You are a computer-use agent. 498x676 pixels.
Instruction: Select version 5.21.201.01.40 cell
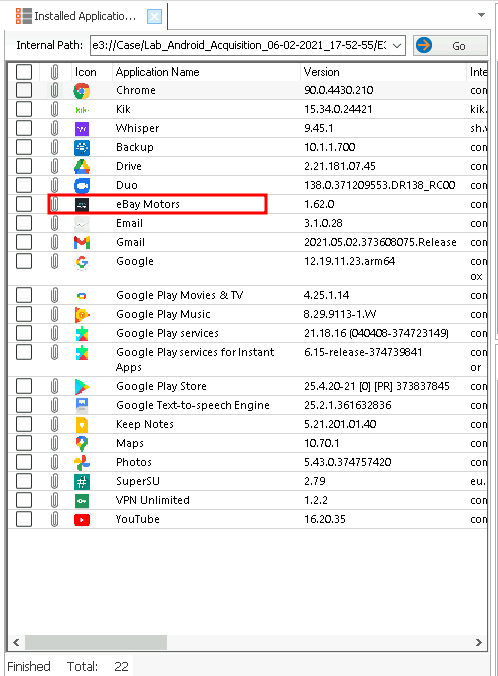(340, 424)
